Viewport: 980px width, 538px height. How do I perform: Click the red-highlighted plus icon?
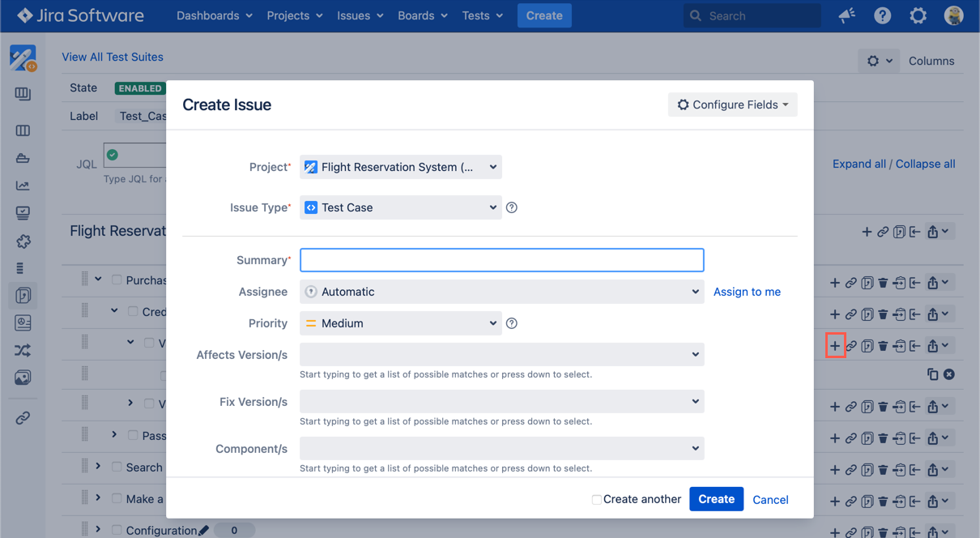(x=835, y=346)
